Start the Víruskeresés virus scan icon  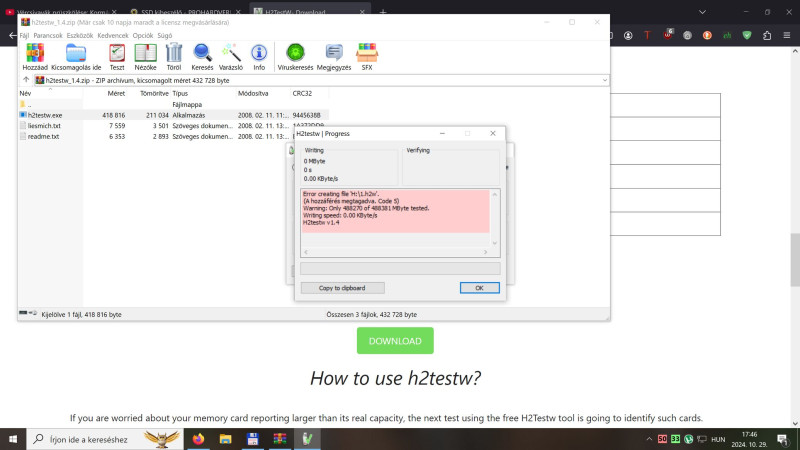[x=295, y=53]
